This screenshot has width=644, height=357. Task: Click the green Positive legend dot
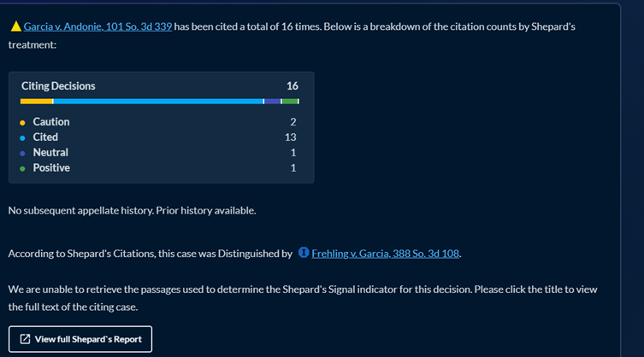coord(22,168)
